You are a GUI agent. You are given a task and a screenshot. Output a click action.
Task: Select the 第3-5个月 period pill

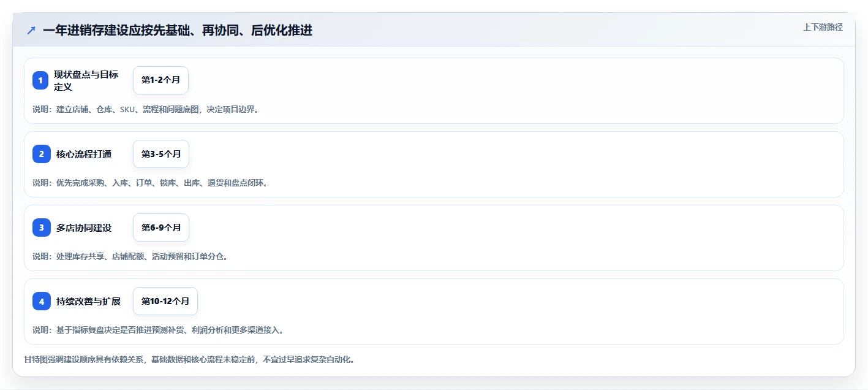click(x=161, y=154)
